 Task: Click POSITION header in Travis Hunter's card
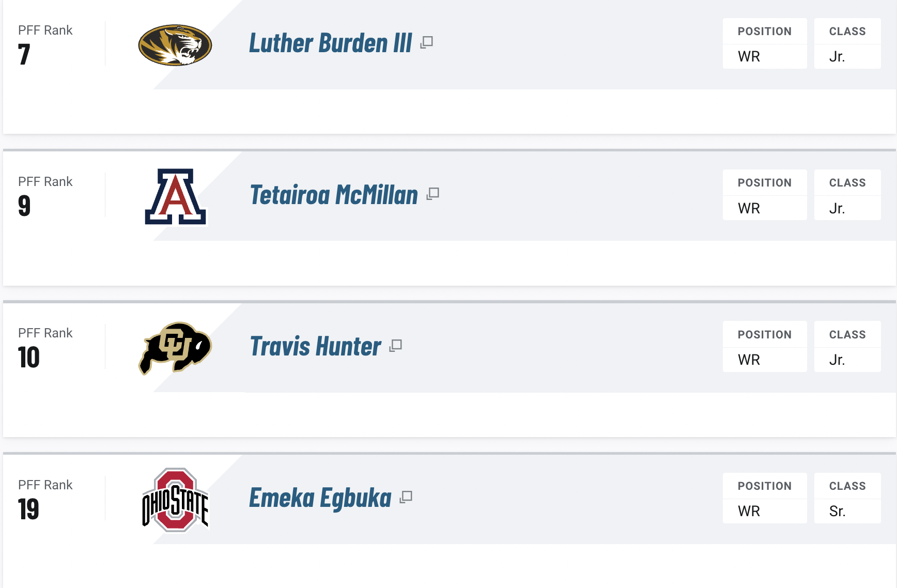(x=764, y=334)
